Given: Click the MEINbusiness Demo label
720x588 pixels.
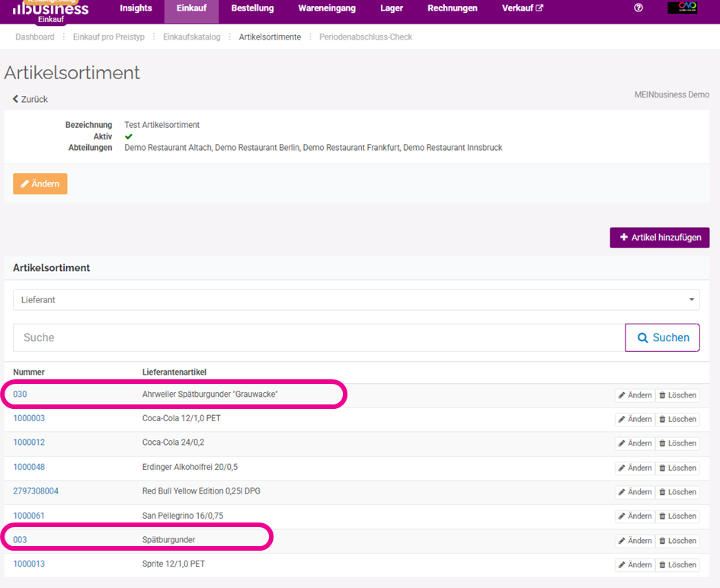Looking at the screenshot, I should pyautogui.click(x=672, y=94).
